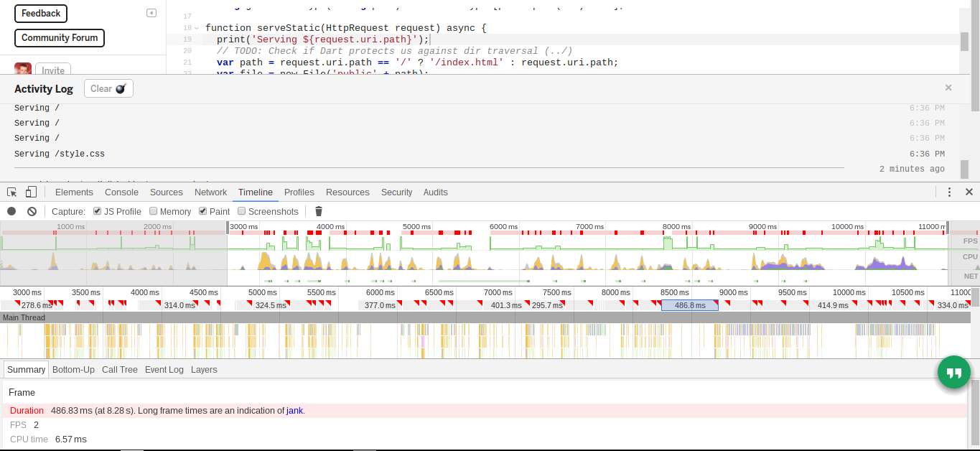
Task: Close the Activity Log panel
Action: pos(948,88)
